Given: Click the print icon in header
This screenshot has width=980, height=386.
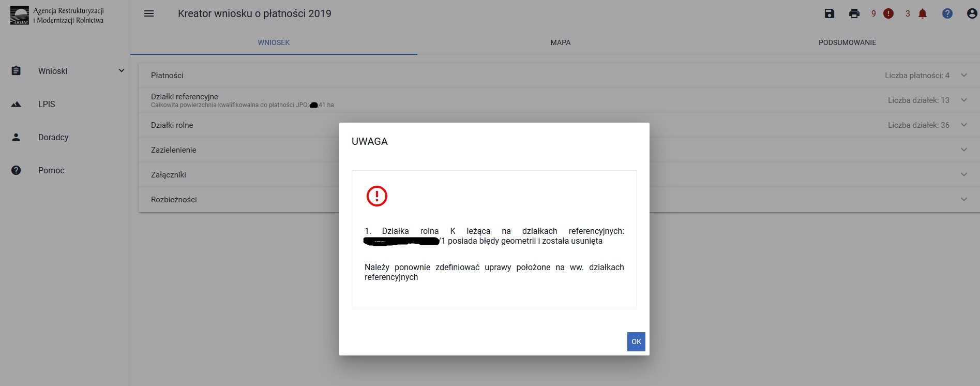Looking at the screenshot, I should click(854, 14).
